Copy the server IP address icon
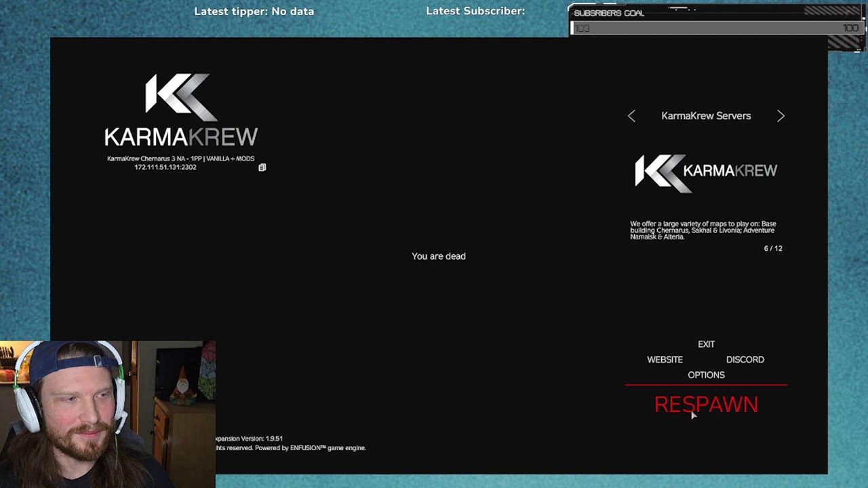Image resolution: width=868 pixels, height=488 pixels. point(262,167)
